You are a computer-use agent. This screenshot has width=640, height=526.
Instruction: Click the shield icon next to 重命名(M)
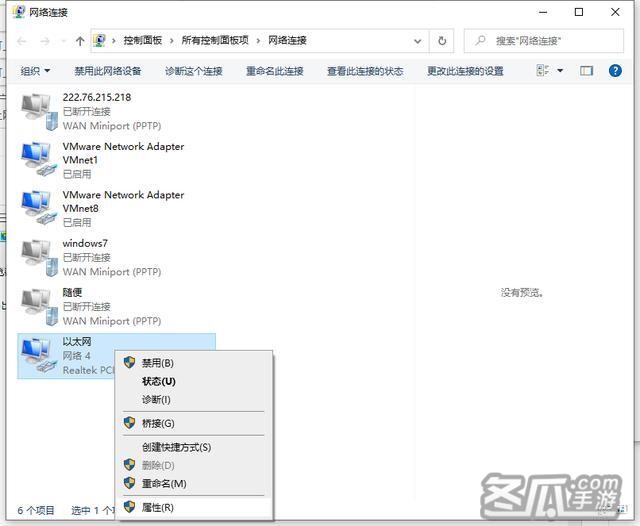(129, 483)
